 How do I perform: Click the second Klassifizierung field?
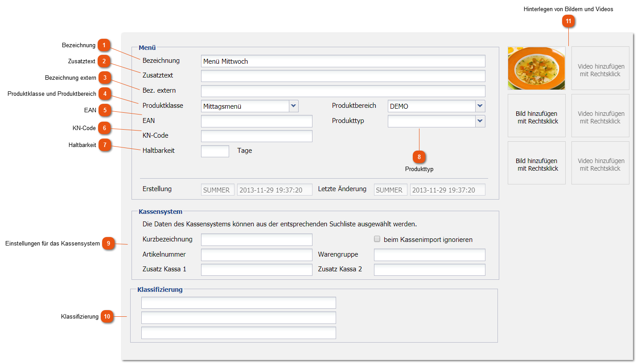click(238, 318)
